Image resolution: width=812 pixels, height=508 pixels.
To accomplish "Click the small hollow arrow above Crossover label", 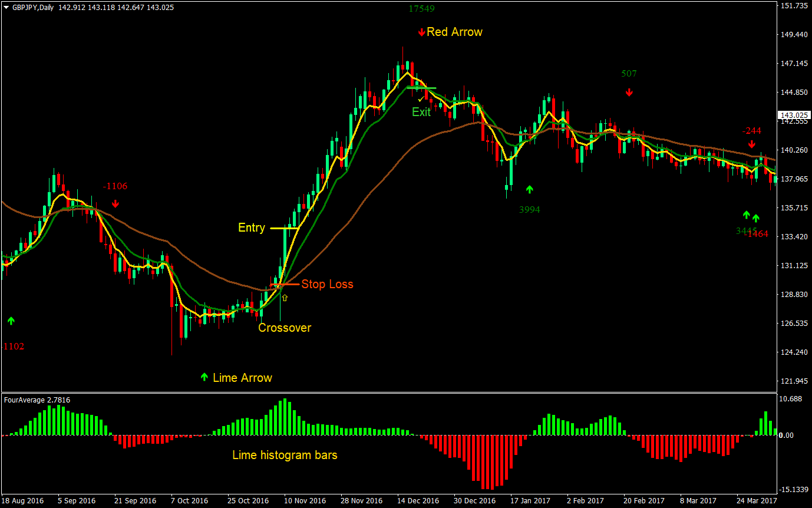I will 285,298.
